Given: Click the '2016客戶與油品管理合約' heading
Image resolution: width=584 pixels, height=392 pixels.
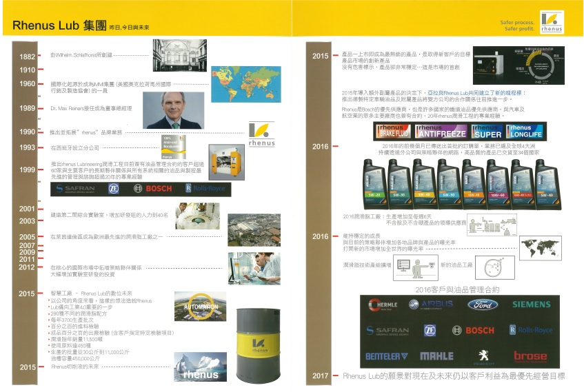Looking at the screenshot, I should 457,289.
